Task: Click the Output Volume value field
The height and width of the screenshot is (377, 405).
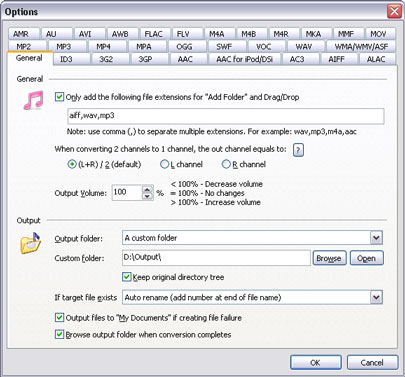Action: 127,193
